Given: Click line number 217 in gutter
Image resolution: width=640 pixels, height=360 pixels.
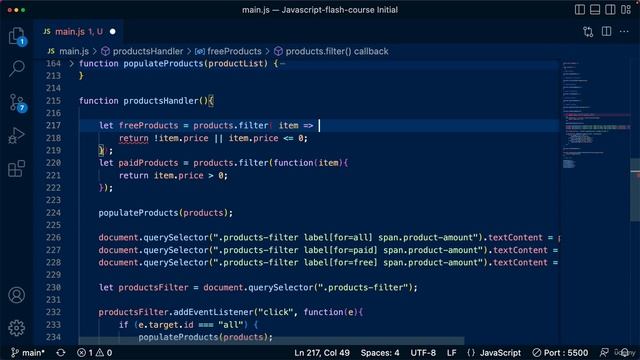Looking at the screenshot, I should coord(53,125).
